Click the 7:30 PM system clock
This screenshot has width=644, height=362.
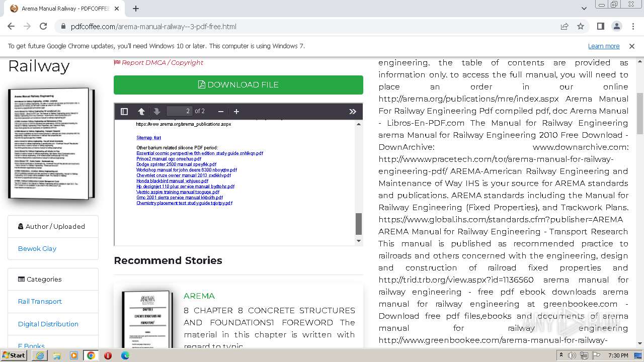(x=618, y=355)
